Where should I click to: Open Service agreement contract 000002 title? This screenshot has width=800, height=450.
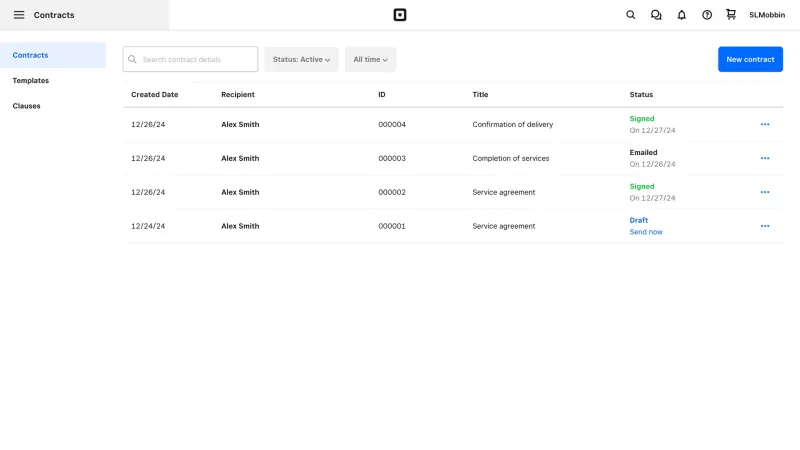(504, 192)
